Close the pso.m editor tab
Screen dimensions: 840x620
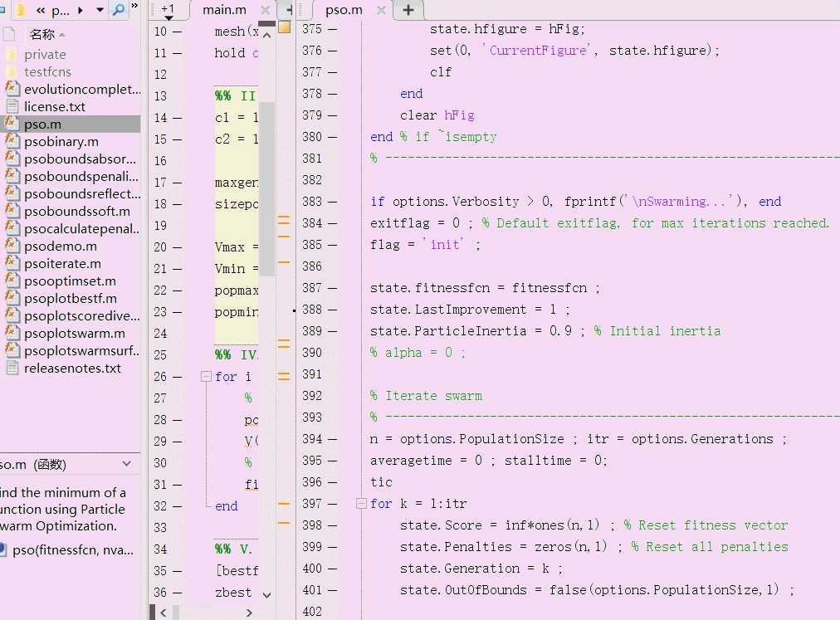tap(381, 10)
